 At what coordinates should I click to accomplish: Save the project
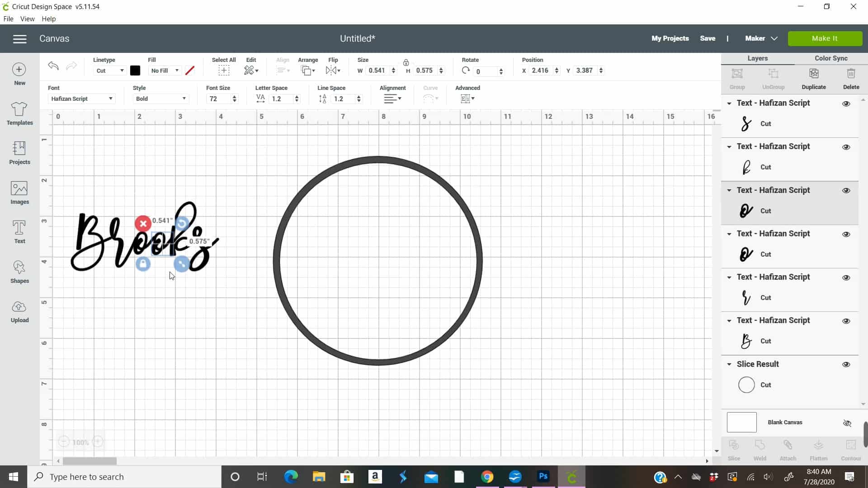point(708,38)
